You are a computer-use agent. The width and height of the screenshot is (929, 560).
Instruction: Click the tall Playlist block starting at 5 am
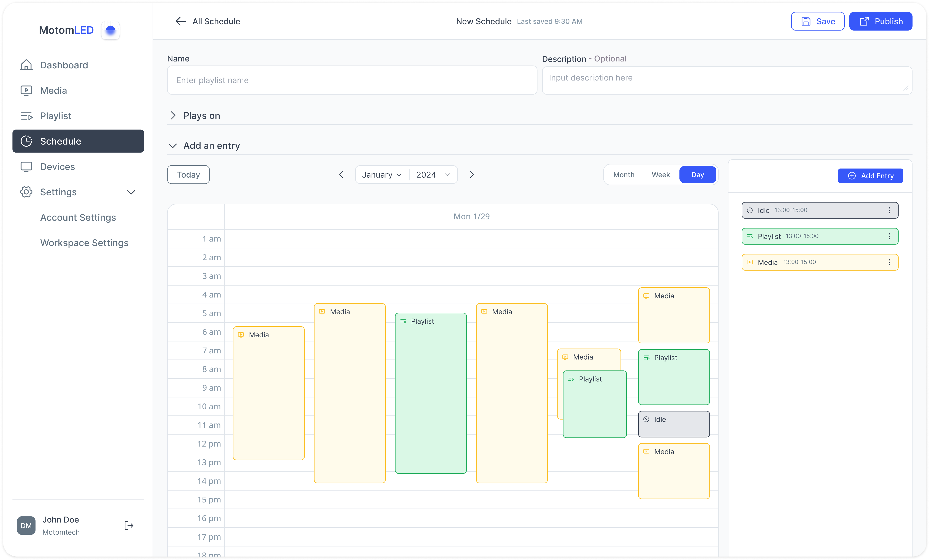(431, 393)
